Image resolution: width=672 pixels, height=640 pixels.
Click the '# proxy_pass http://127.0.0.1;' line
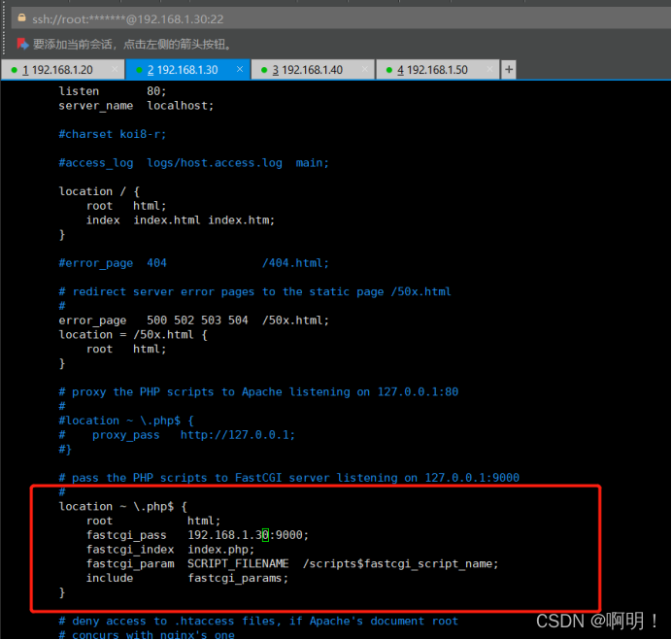[x=177, y=435]
